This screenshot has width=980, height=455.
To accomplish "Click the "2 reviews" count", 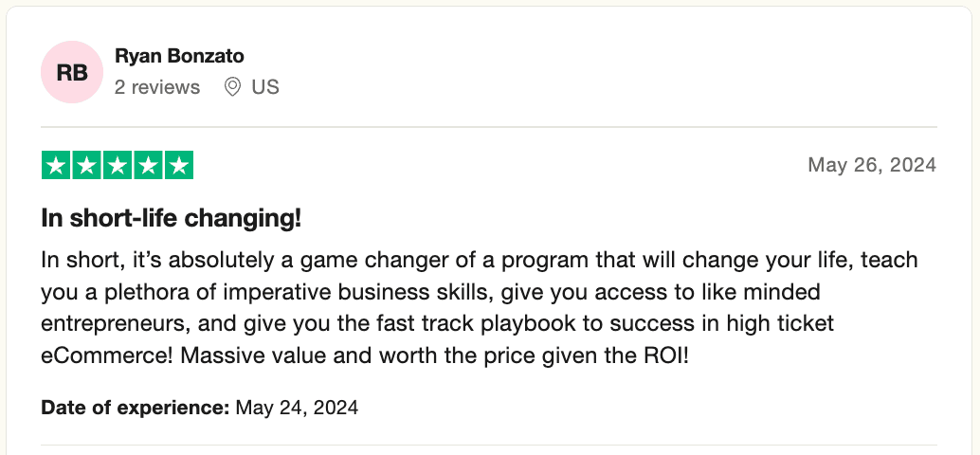I will click(x=157, y=87).
